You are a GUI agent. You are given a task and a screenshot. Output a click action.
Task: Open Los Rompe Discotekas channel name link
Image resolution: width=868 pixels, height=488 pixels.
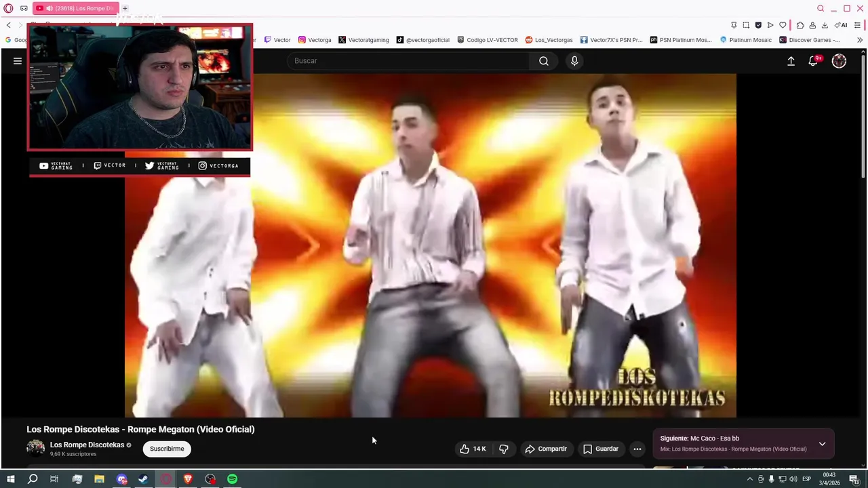coord(87,445)
